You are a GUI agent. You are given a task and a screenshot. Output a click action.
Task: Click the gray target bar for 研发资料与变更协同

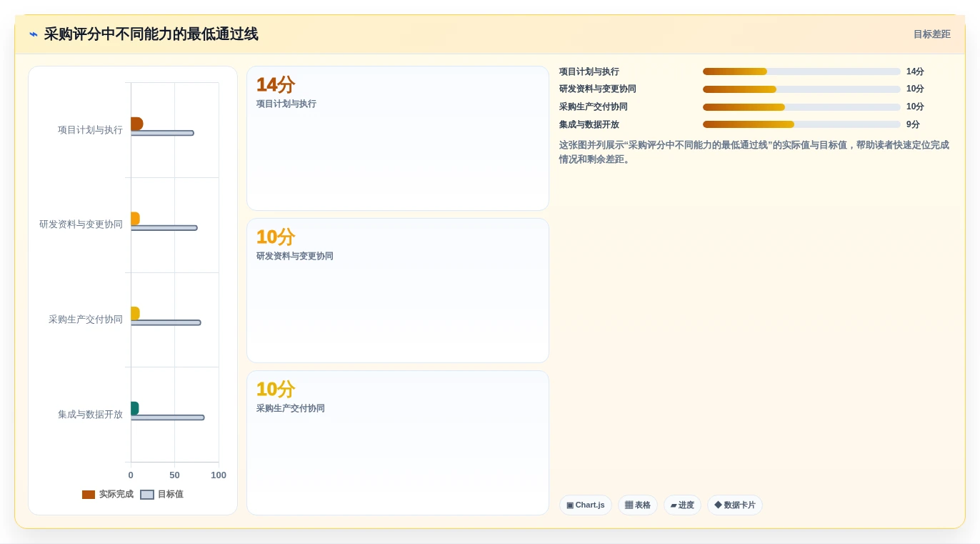coord(164,228)
